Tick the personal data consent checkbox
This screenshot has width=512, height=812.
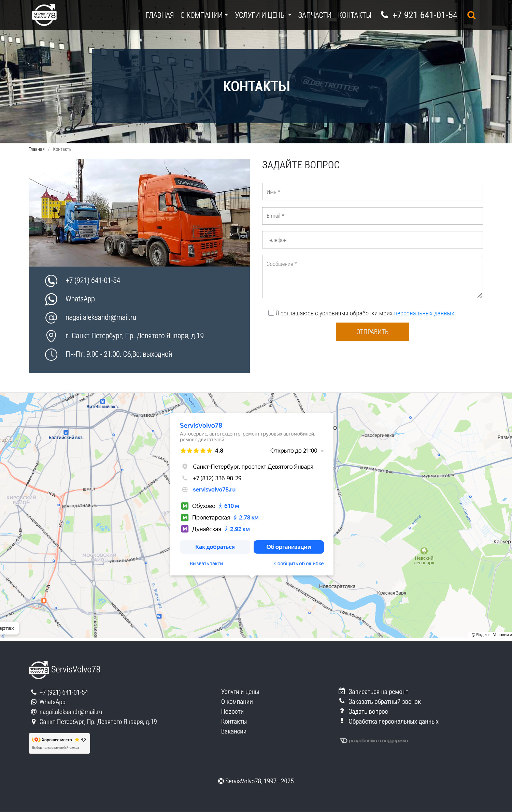(x=271, y=313)
